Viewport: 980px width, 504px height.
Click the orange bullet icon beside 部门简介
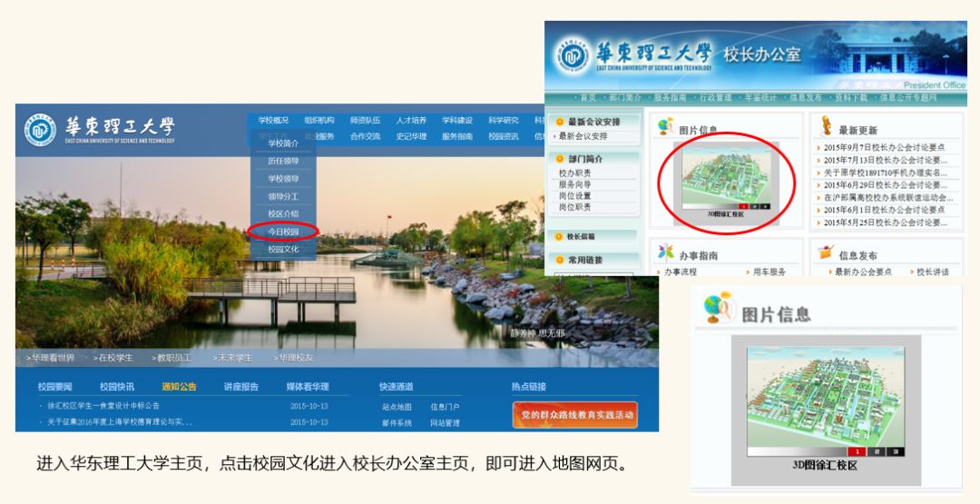559,159
